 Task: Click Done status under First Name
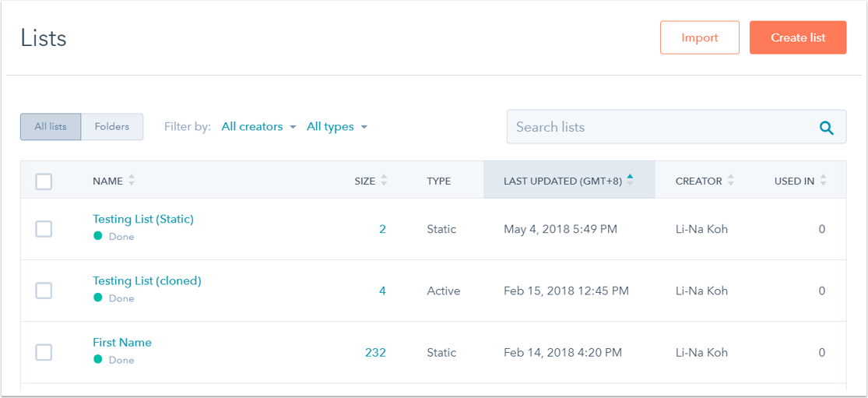121,360
